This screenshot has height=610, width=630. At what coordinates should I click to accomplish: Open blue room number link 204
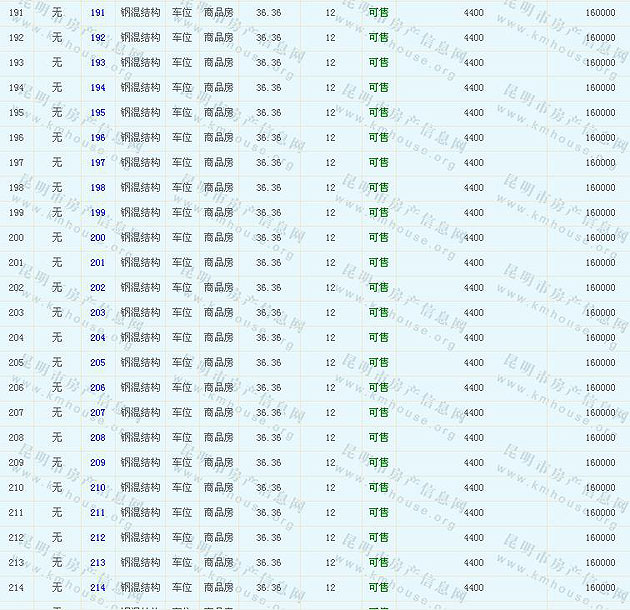[97, 338]
